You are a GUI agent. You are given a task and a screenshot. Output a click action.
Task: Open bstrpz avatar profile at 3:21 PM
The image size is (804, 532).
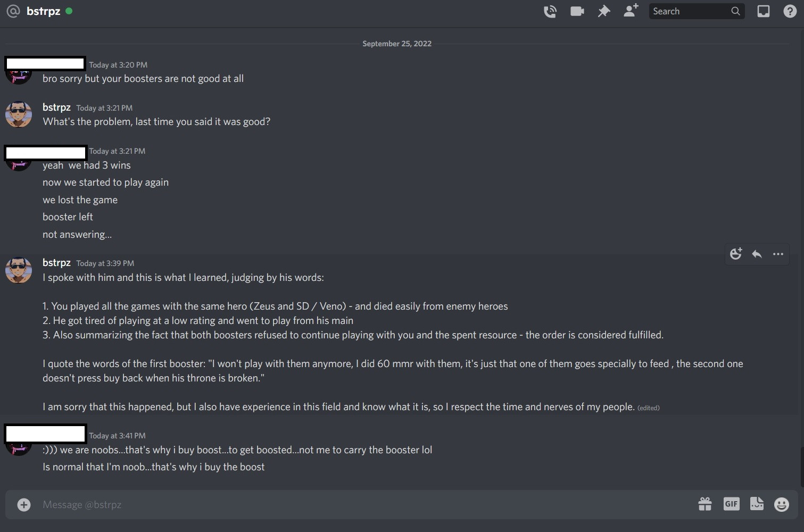coord(19,114)
